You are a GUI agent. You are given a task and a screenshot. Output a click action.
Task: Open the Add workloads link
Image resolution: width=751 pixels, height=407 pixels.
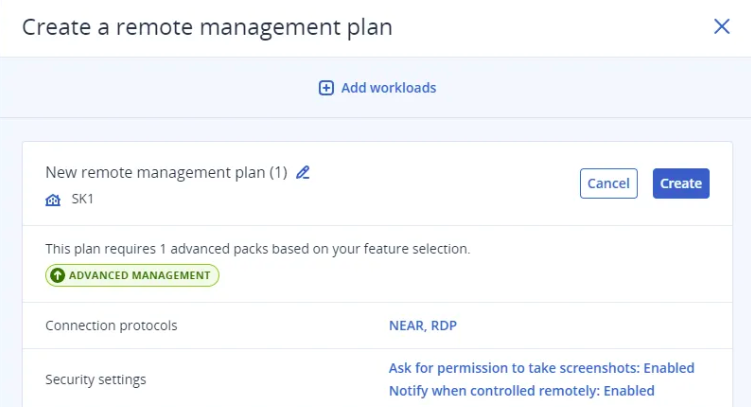(388, 88)
